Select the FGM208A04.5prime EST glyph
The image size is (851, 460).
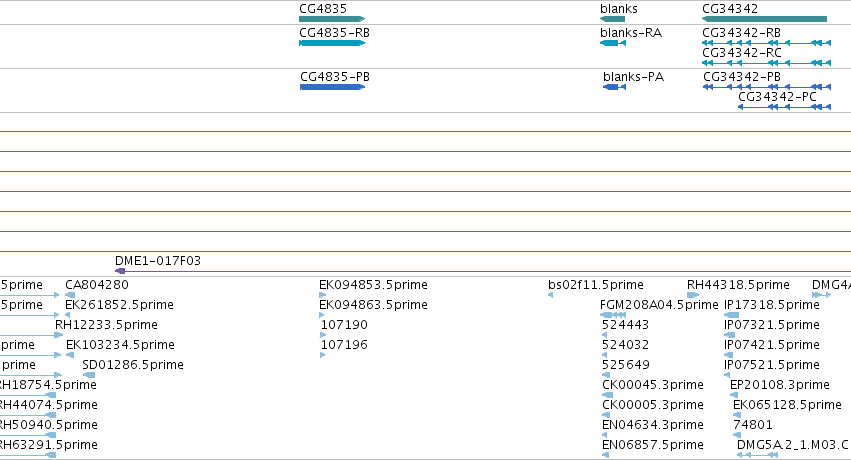(613, 315)
